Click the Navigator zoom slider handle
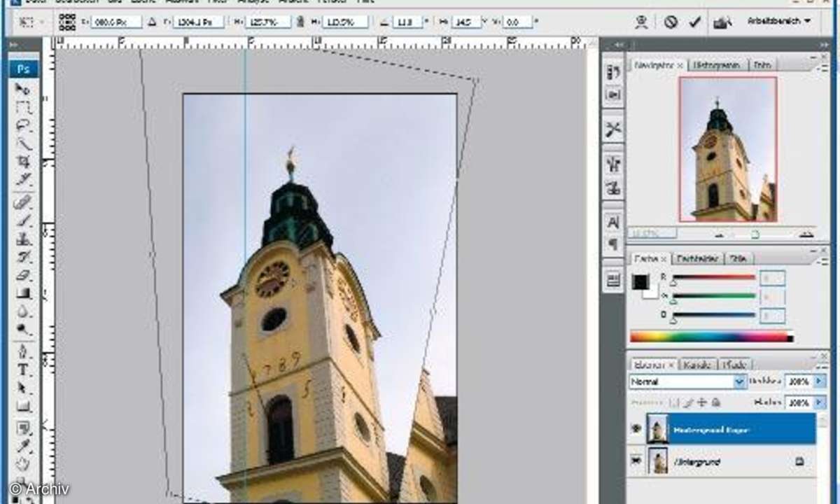 (755, 234)
